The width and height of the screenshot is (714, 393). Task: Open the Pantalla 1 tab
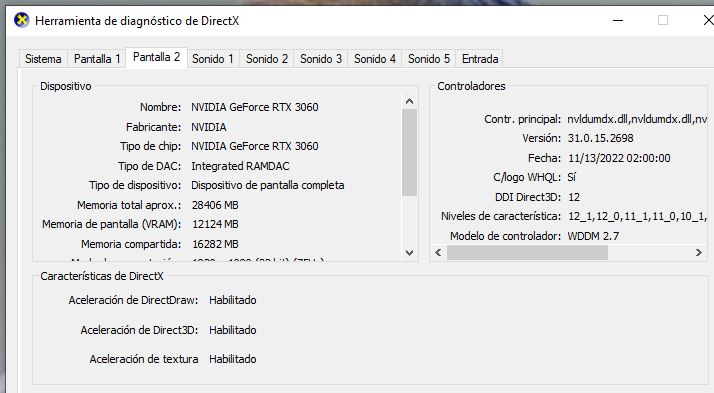click(97, 59)
